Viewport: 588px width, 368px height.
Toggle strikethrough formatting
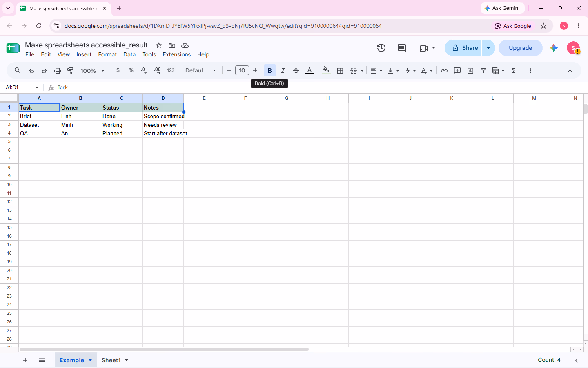296,71
